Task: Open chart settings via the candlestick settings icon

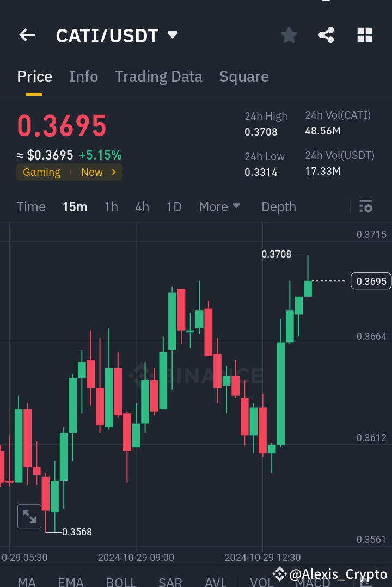Action: click(365, 206)
